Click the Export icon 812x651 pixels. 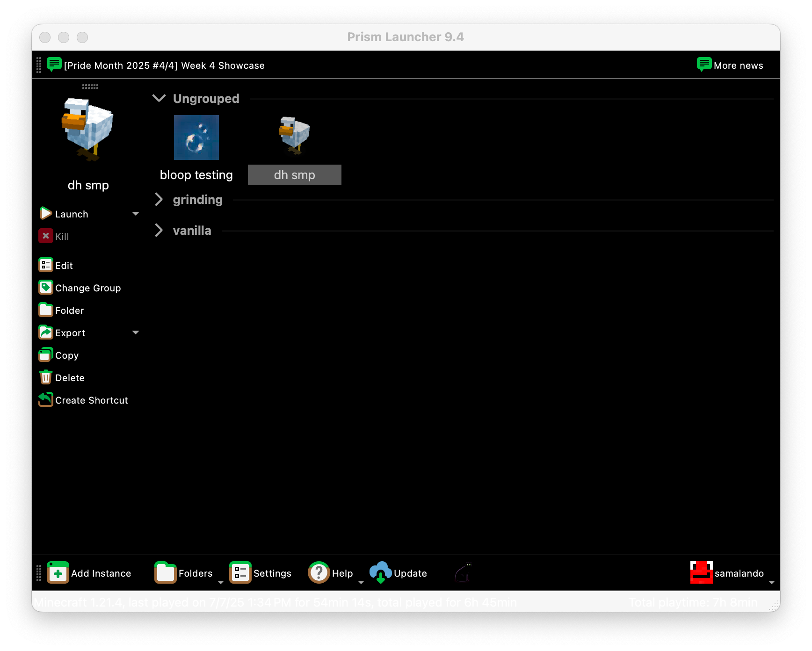pos(45,332)
